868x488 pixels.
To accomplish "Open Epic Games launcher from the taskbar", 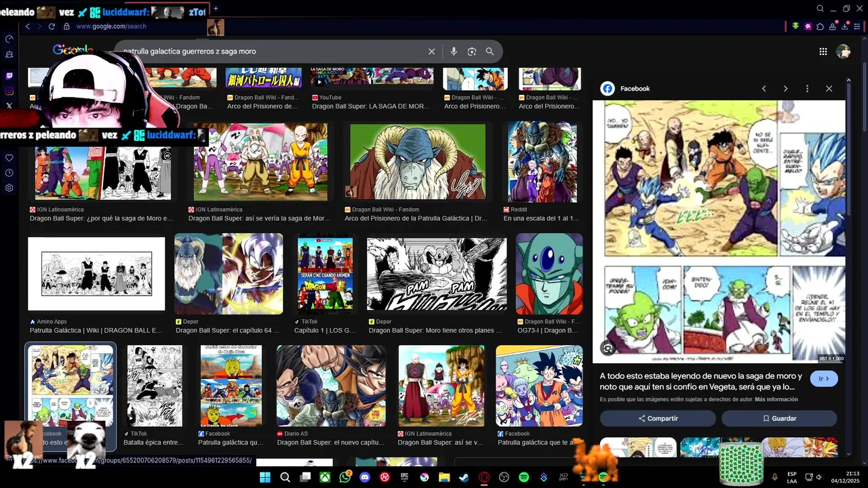I will (404, 477).
